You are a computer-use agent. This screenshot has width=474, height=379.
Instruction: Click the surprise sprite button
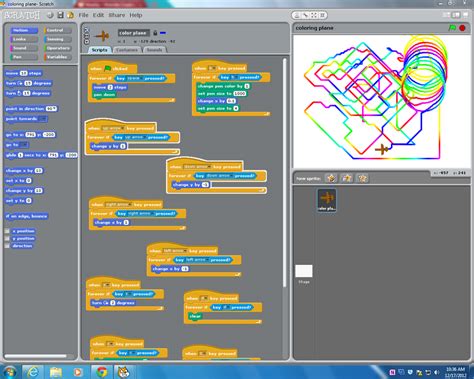coord(362,178)
